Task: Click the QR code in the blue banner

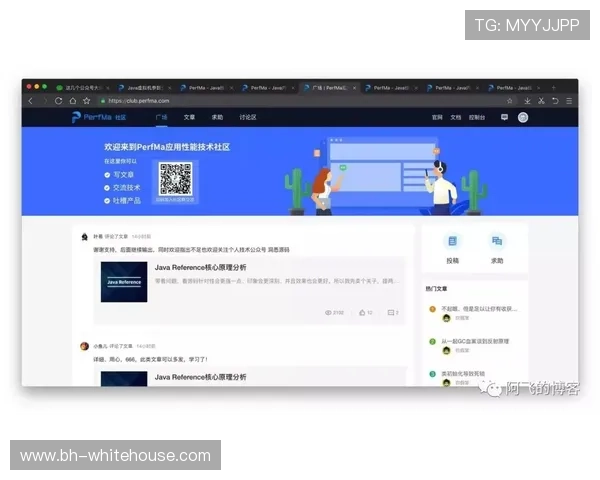Action: click(176, 179)
